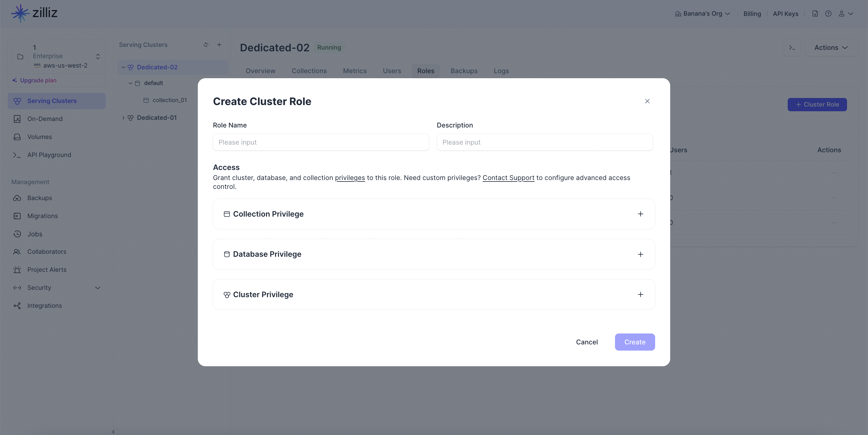Open the privileges documentation link
This screenshot has width=868, height=435.
point(350,178)
